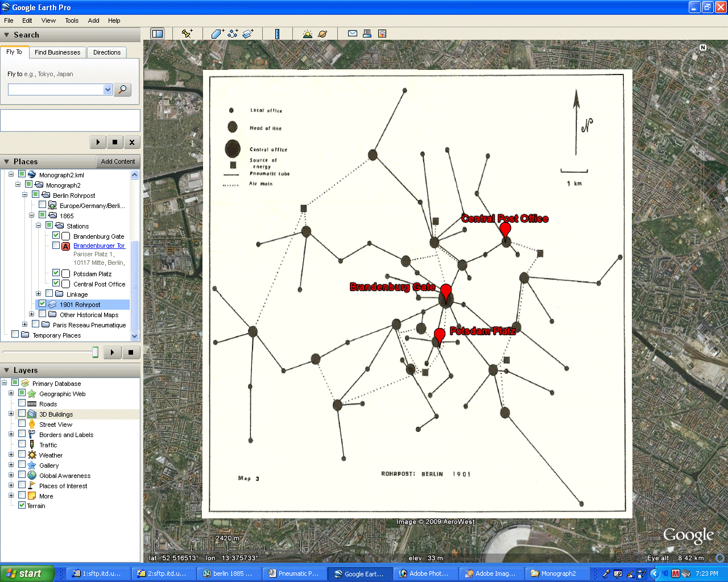Open the Ruler measuring tool

[x=278, y=34]
